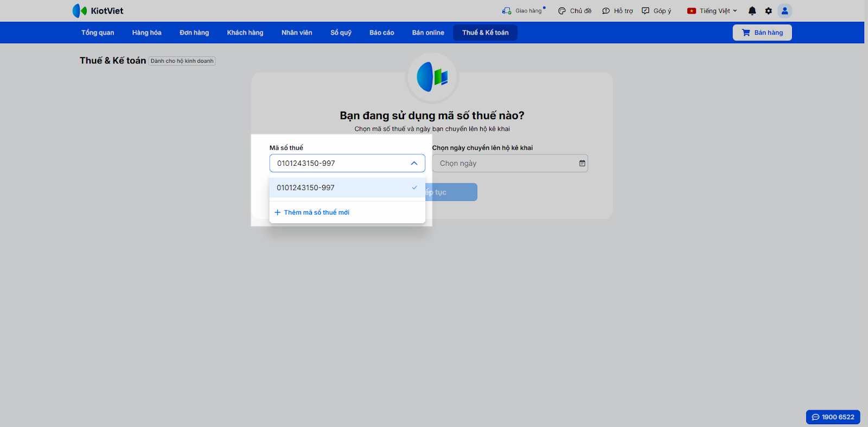The height and width of the screenshot is (427, 868).
Task: Open the notifications bell
Action: pyautogui.click(x=752, y=11)
